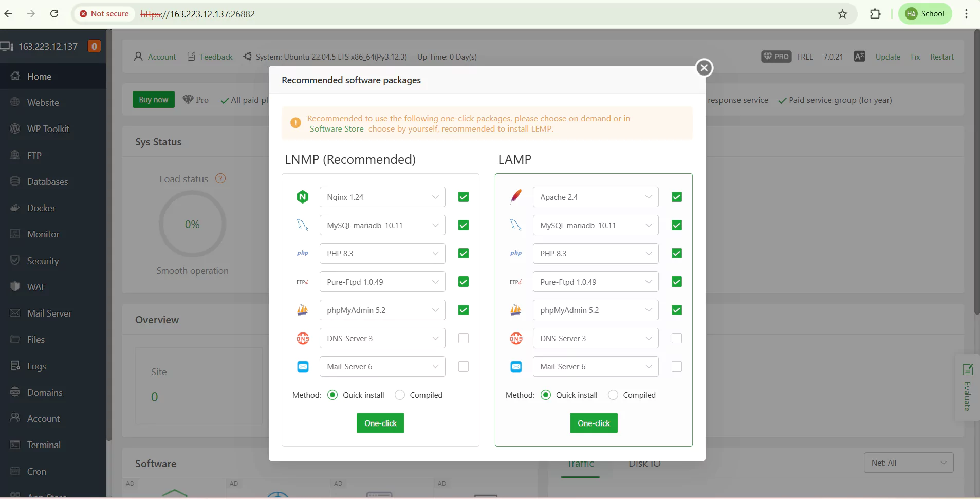Check the LAMP DNS-Server 3 checkbox
Viewport: 980px width, 499px height.
coord(677,338)
